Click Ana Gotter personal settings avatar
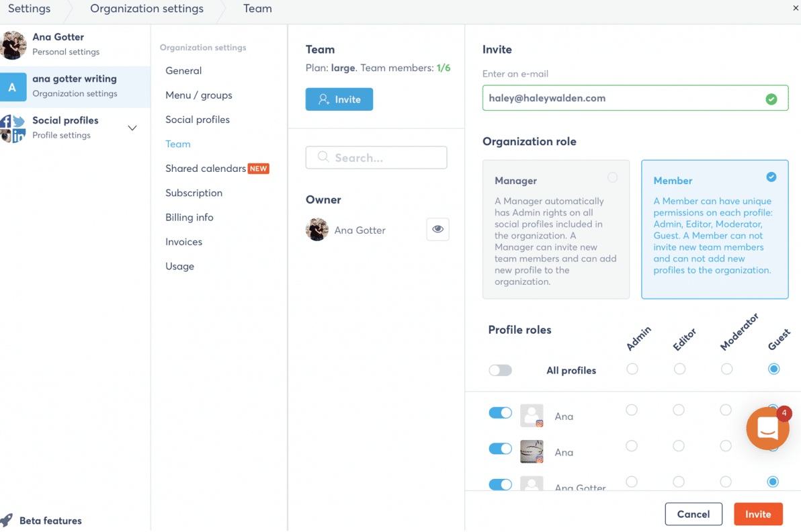The width and height of the screenshot is (801, 532). pyautogui.click(x=14, y=45)
